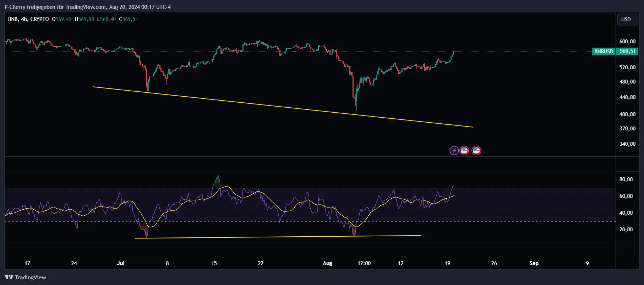This screenshot has height=285, width=644.
Task: Click the purple lightning event icon
Action: 454,150
